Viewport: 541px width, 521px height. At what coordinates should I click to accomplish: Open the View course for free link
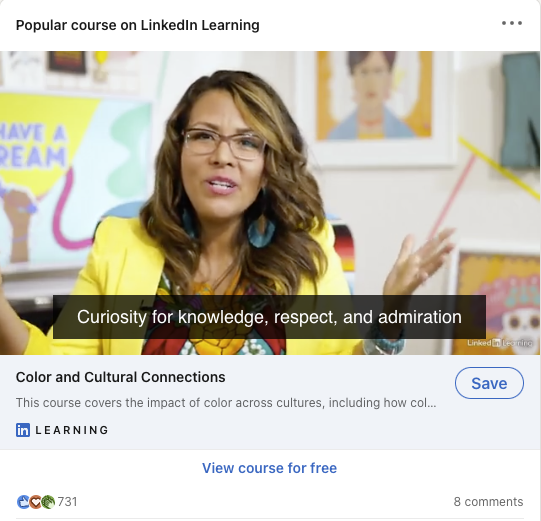click(269, 468)
